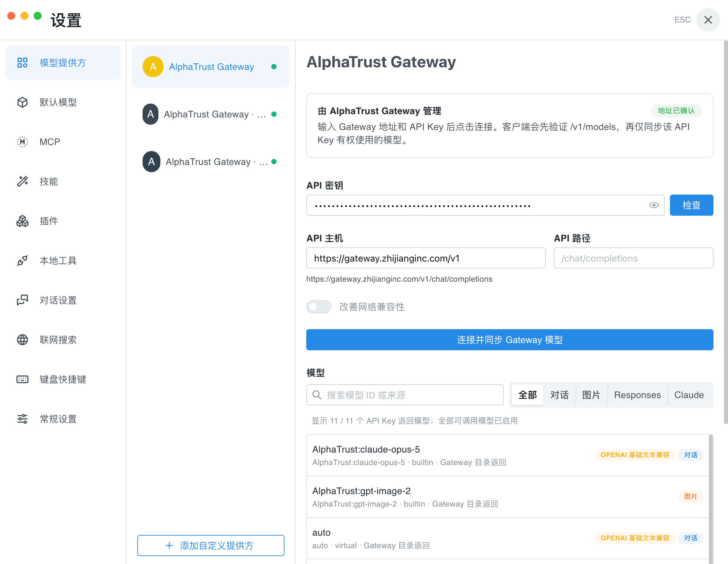728x564 pixels.
Task: Select the AlphaTrust:claude-opus-5 model row
Action: (x=508, y=455)
